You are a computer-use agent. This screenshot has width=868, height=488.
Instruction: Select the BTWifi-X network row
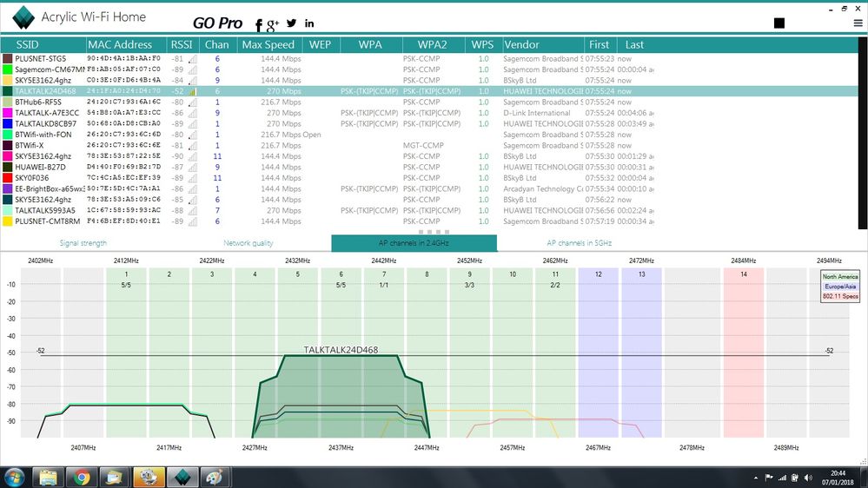coord(429,146)
